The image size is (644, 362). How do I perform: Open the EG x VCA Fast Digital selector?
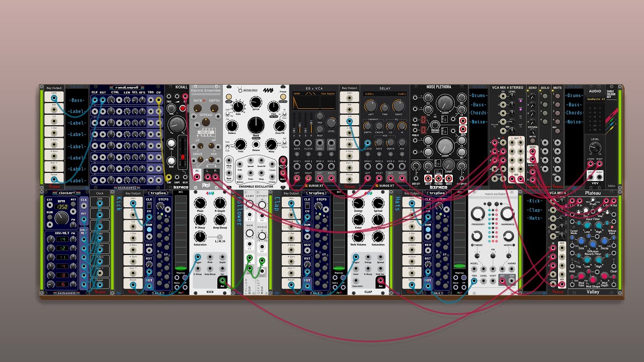328,94
